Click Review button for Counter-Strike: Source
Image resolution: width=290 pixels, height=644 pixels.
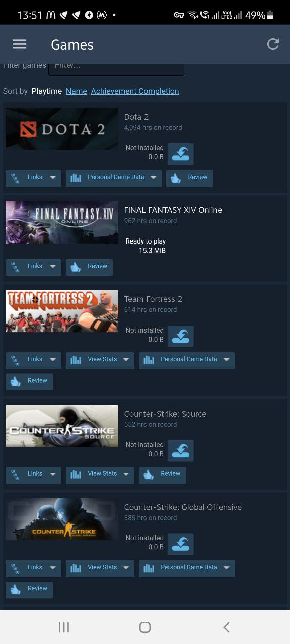click(163, 475)
